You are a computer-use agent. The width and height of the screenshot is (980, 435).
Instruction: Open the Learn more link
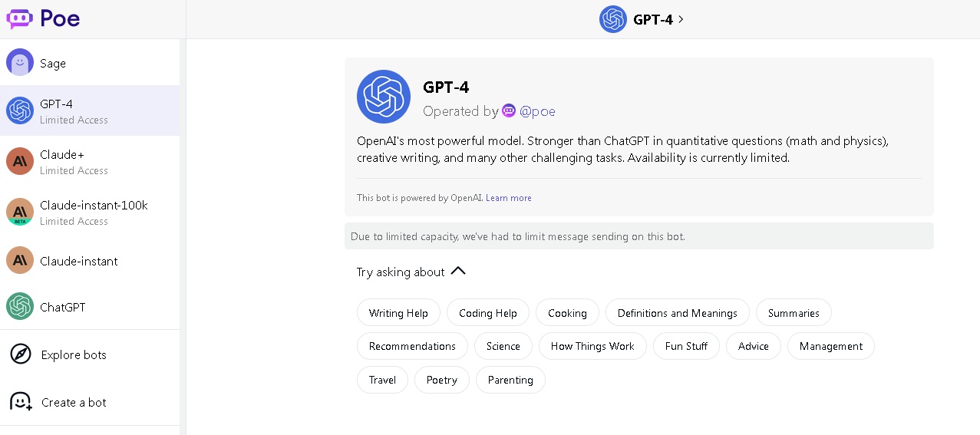(509, 198)
